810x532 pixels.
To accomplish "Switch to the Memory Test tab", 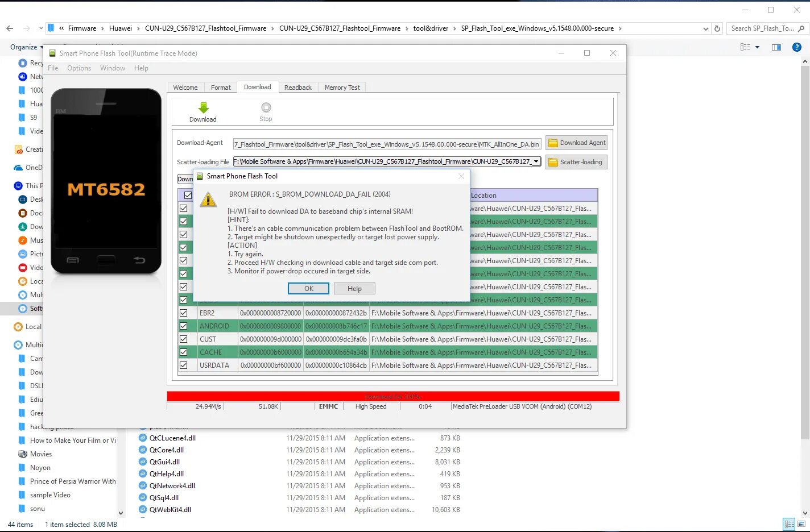I will 342,88.
